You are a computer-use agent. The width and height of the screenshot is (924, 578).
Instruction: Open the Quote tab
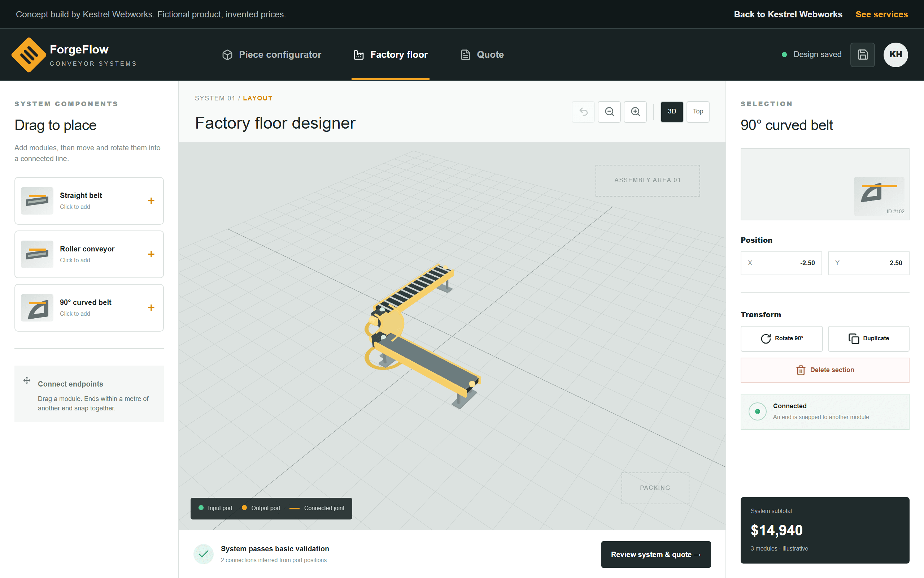[482, 55]
